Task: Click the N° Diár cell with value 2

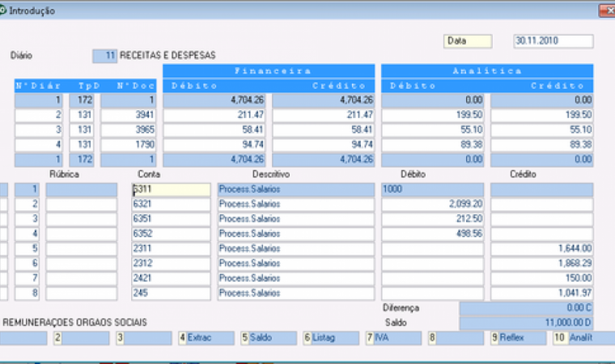Action: [x=39, y=116]
